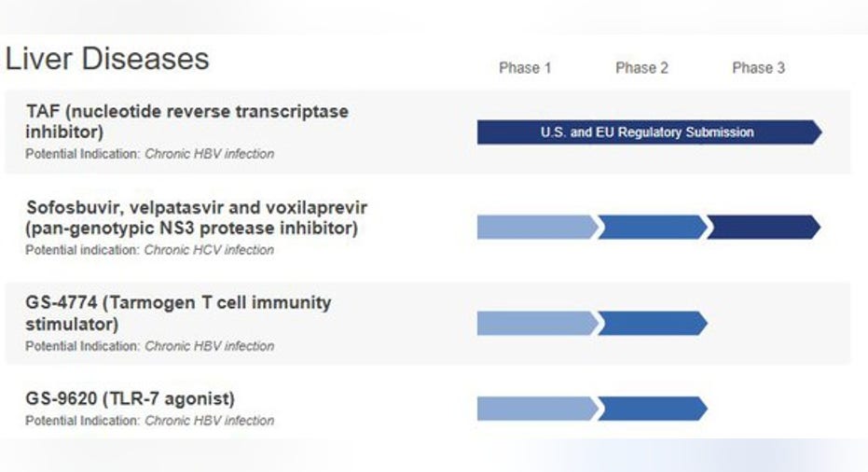Select the Phase 3 column header

pyautogui.click(x=758, y=68)
